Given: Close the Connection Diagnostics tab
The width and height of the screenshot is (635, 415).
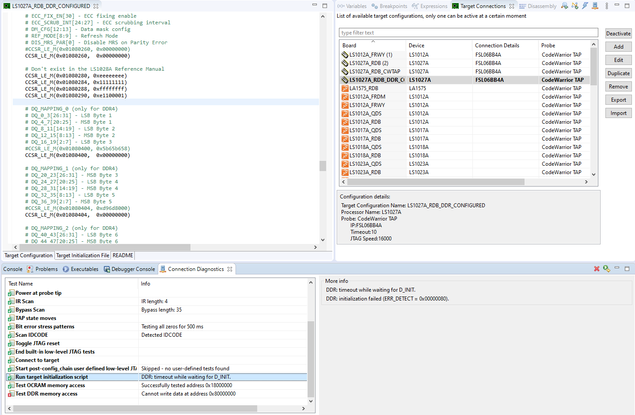Looking at the screenshot, I should tap(230, 269).
